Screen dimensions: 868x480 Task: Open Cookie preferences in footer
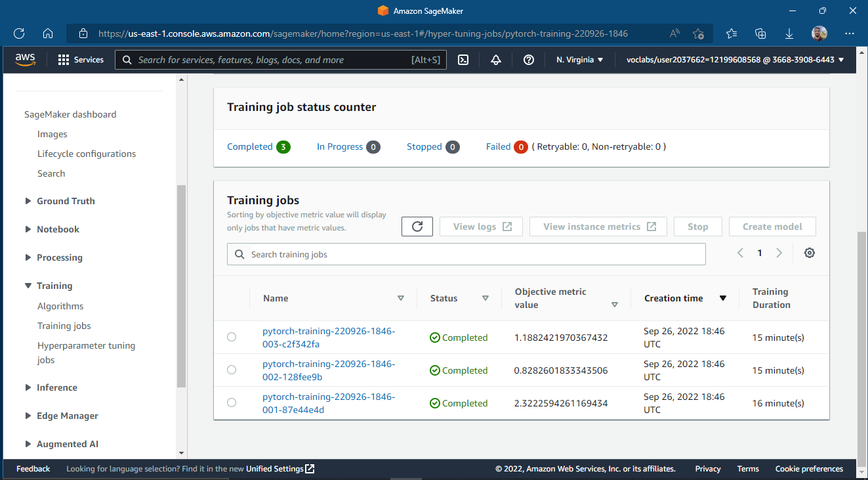[809, 469]
